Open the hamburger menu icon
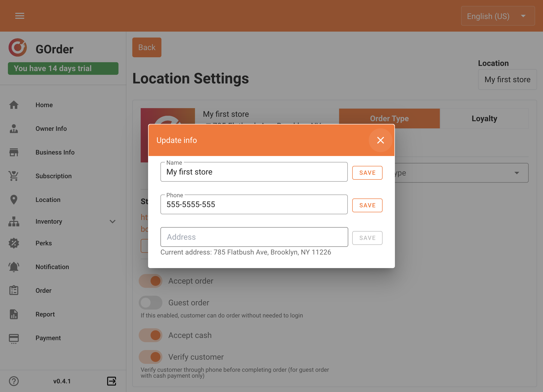The image size is (543, 392). click(x=20, y=16)
